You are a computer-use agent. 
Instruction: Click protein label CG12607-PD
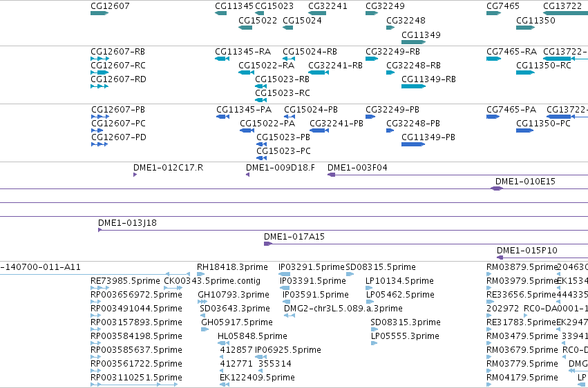pyautogui.click(x=119, y=137)
